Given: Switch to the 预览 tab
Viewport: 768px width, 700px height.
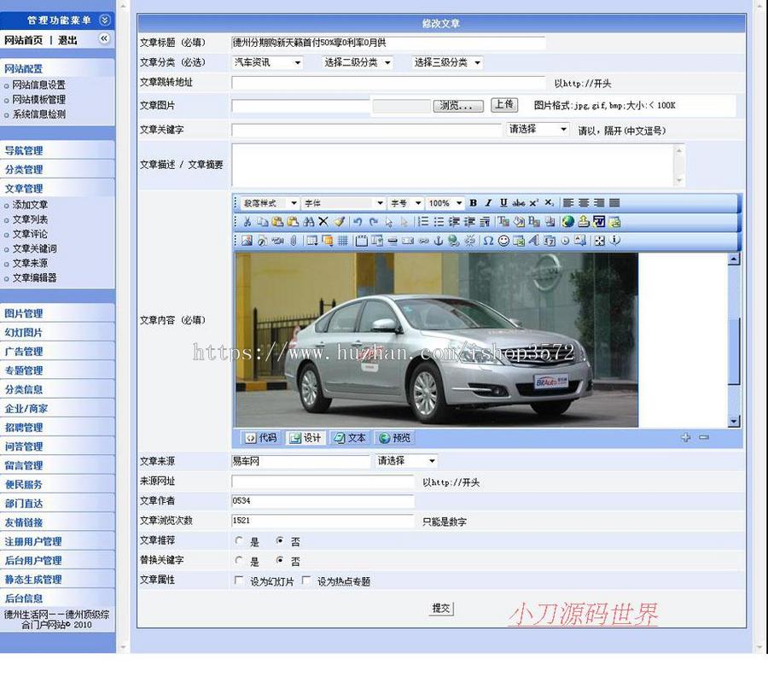Looking at the screenshot, I should tap(394, 437).
